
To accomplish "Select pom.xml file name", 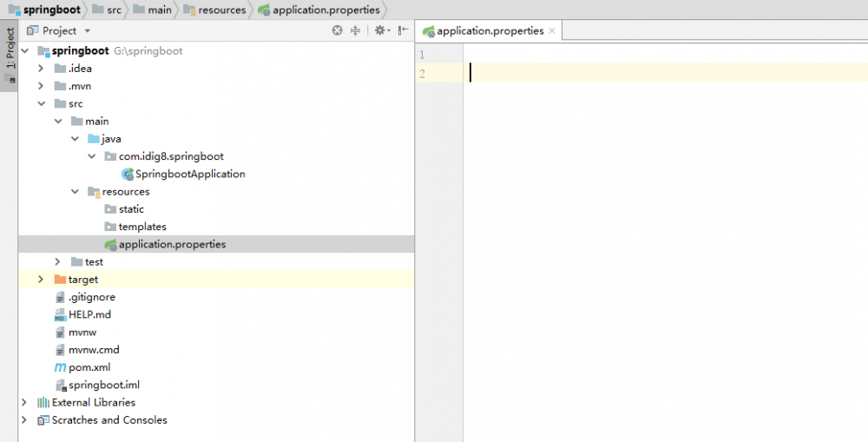I will (x=89, y=367).
